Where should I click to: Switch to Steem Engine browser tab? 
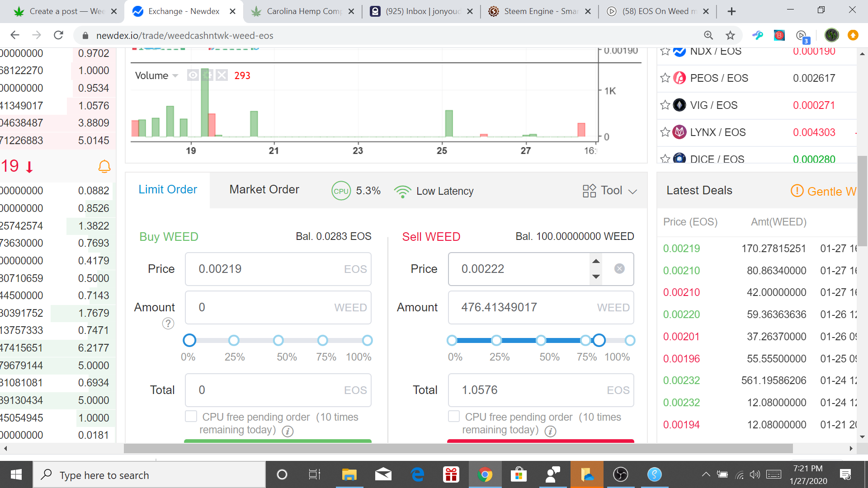539,11
